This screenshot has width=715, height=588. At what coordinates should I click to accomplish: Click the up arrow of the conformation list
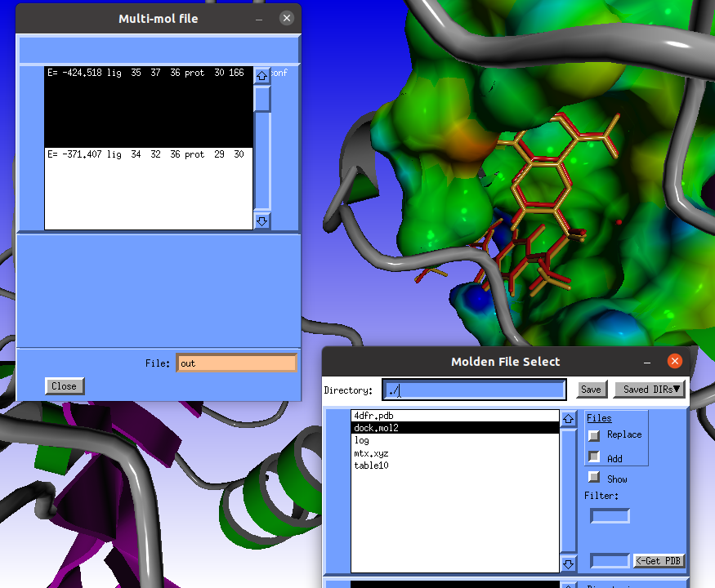[261, 76]
